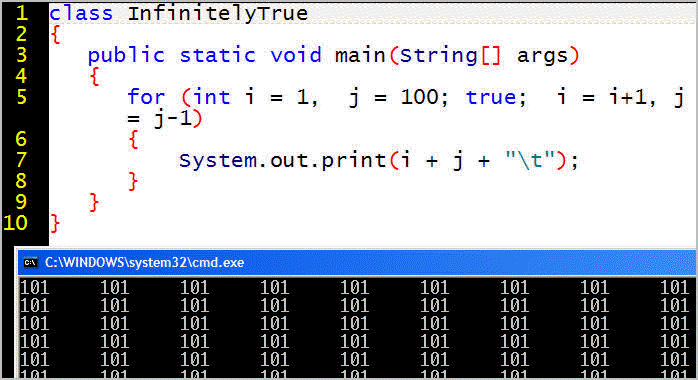Click the 'true' loop condition

click(491, 97)
